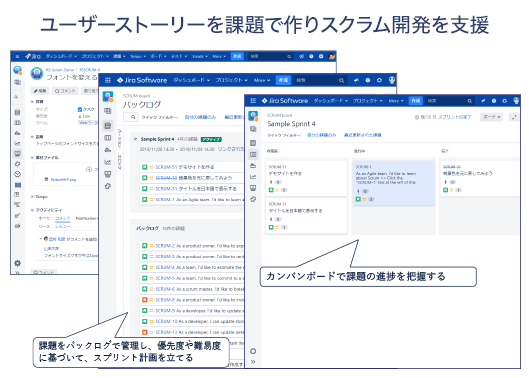Open project avatar in Sprint board sidebar
529x378 pixels.
(253, 116)
